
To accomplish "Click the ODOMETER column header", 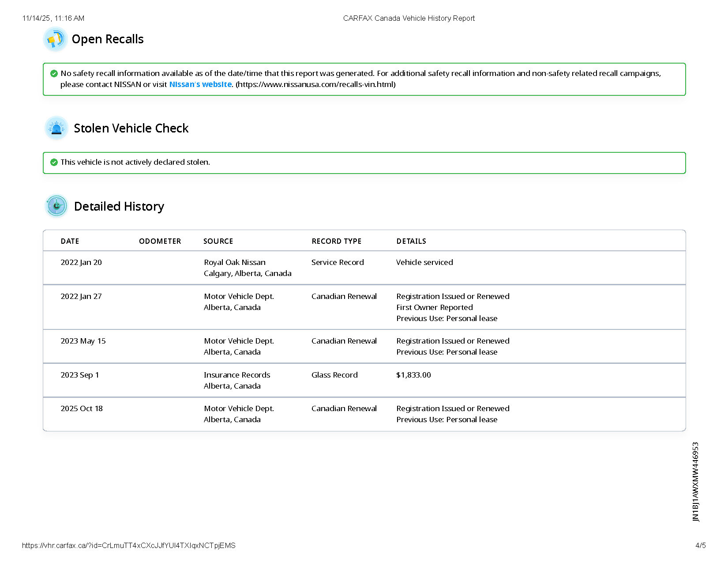I will click(160, 241).
